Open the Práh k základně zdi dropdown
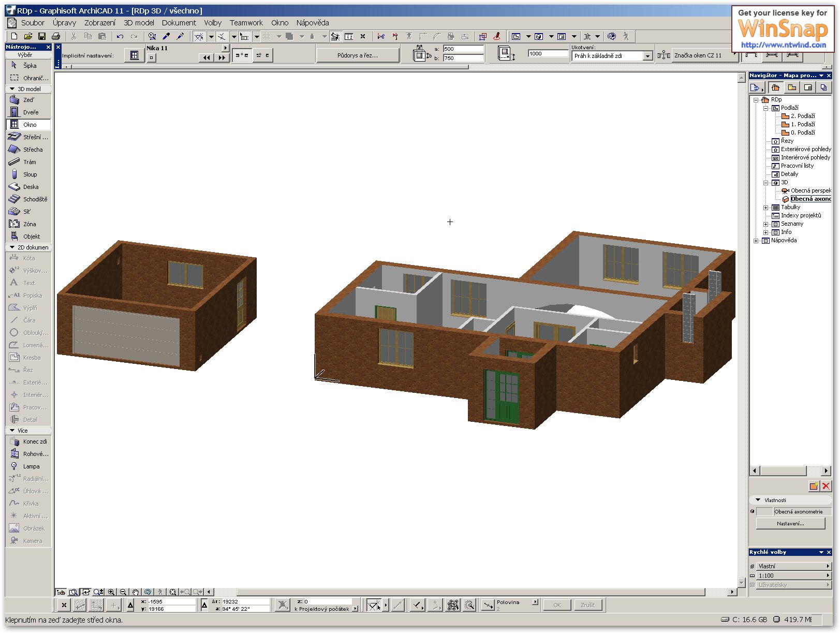 pyautogui.click(x=647, y=56)
